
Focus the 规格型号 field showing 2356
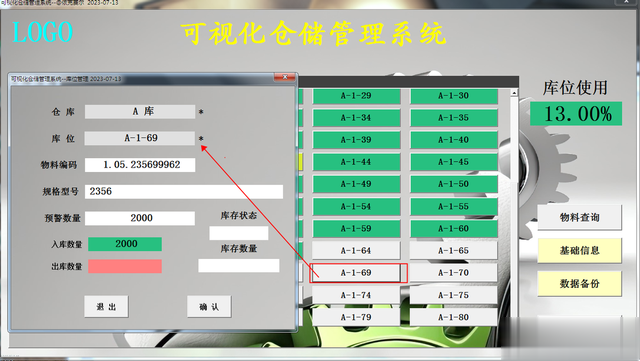click(184, 192)
